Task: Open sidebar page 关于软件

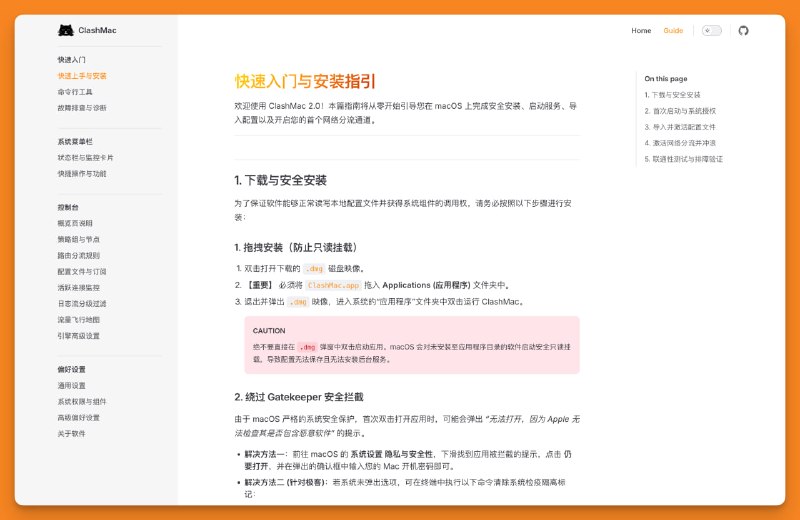Action: [x=71, y=434]
